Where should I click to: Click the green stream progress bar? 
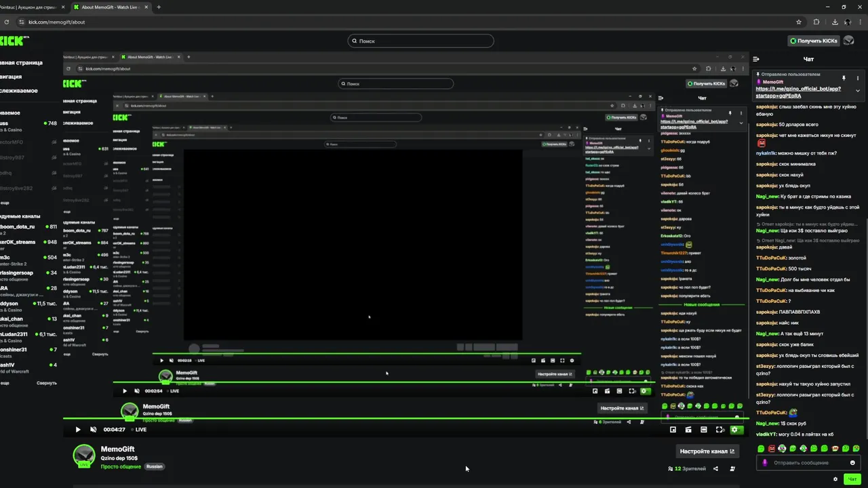[405, 418]
